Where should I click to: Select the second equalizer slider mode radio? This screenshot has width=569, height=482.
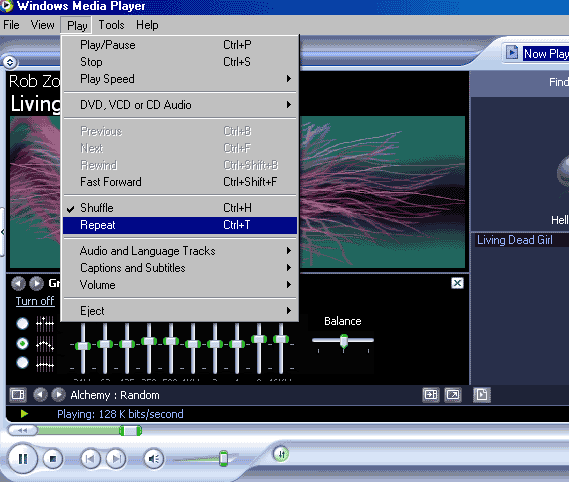tap(22, 343)
